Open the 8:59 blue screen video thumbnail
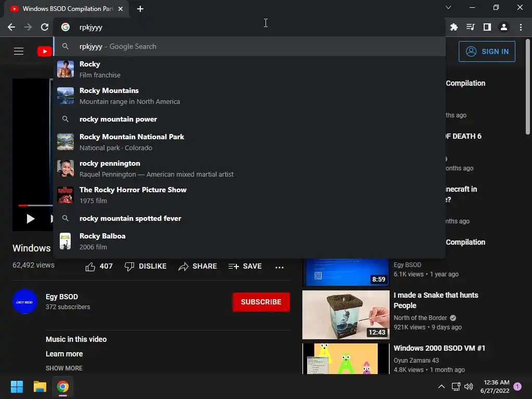532x399 pixels. [x=345, y=272]
